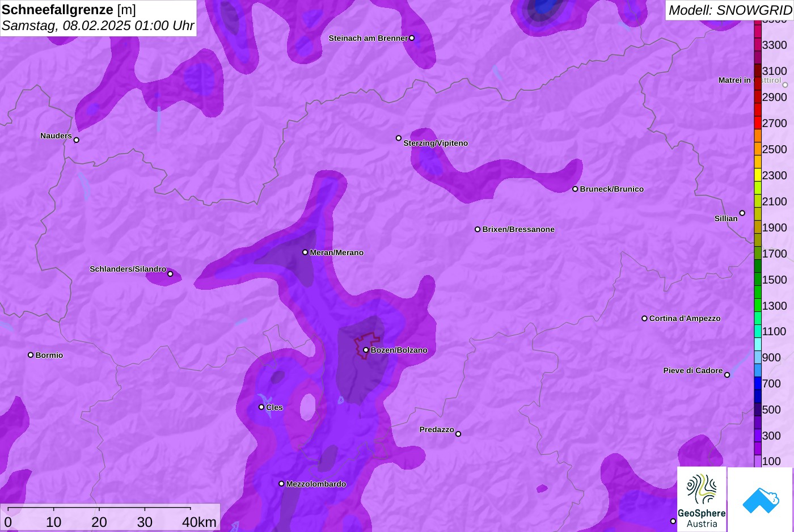Screen dimensions: 794x532
Task: Click the 1900 legend value
Action: point(774,227)
